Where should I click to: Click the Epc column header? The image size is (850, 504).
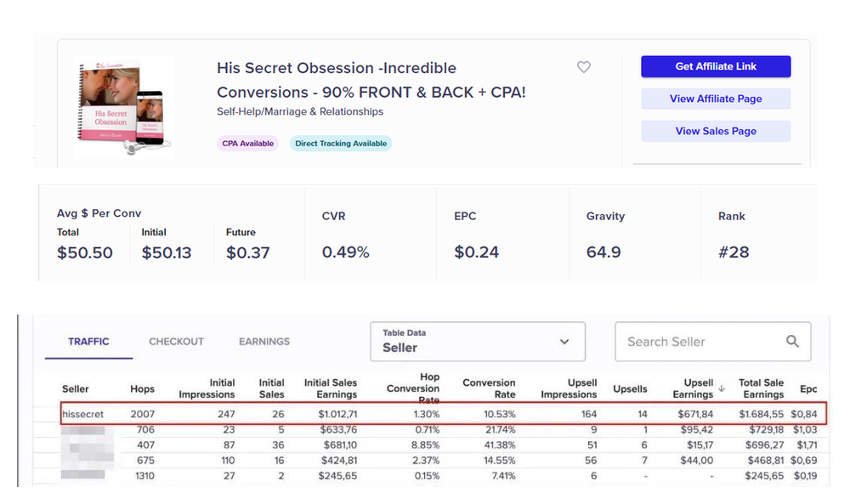[808, 388]
